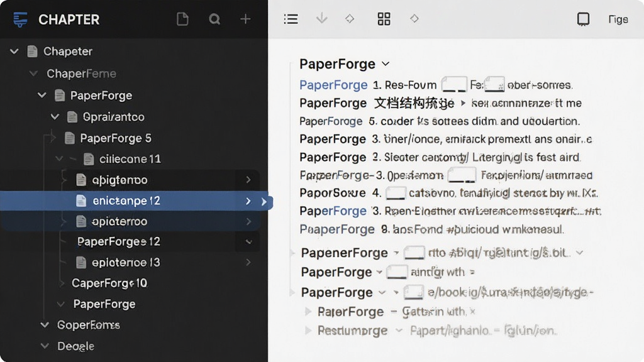Open the display panel icon near Tige
The height and width of the screenshot is (362, 644).
point(583,19)
